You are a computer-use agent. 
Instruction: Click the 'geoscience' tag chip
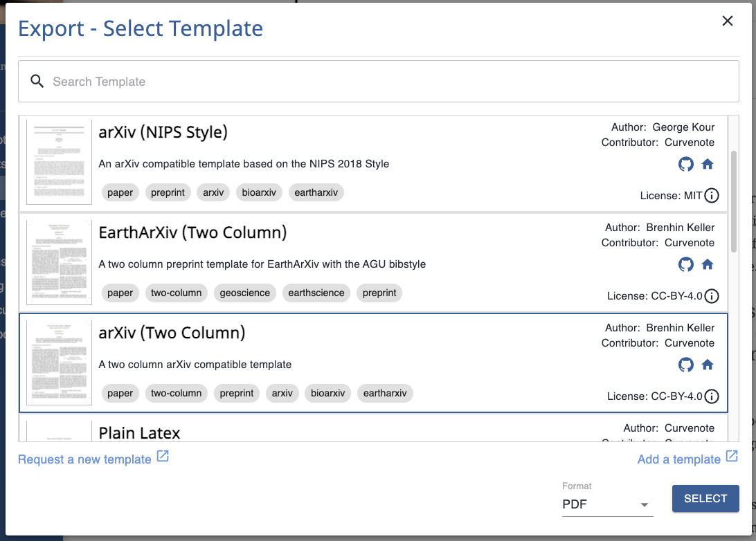(244, 293)
